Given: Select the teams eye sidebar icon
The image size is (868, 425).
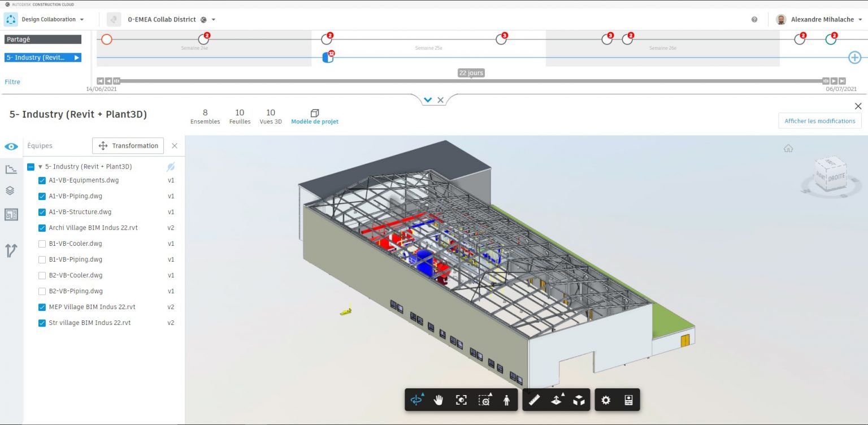Looking at the screenshot, I should tap(11, 146).
